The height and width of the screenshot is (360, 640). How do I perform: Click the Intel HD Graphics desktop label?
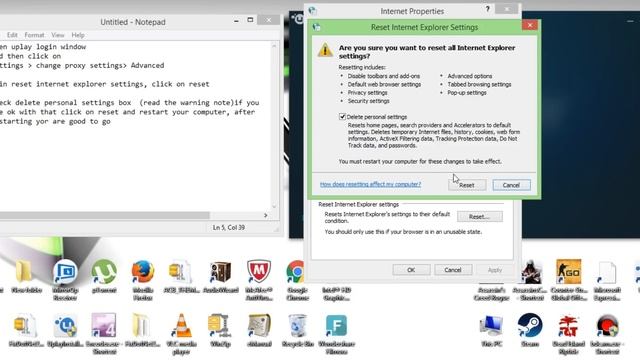[336, 294]
